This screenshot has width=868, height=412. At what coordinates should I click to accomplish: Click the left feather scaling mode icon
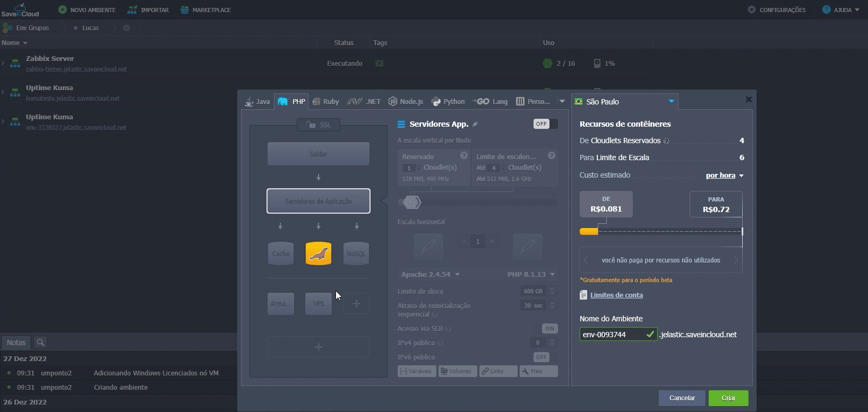428,247
